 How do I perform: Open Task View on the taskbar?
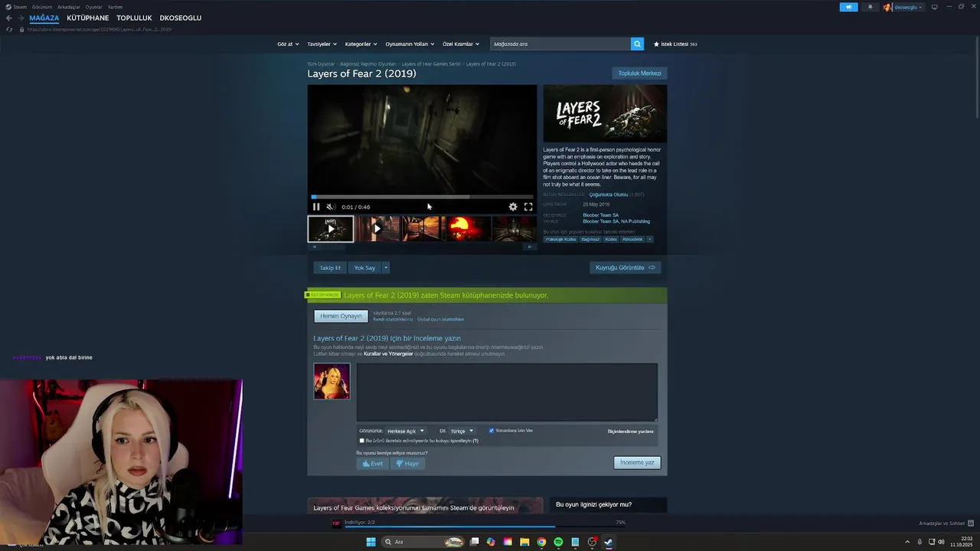pos(474,542)
